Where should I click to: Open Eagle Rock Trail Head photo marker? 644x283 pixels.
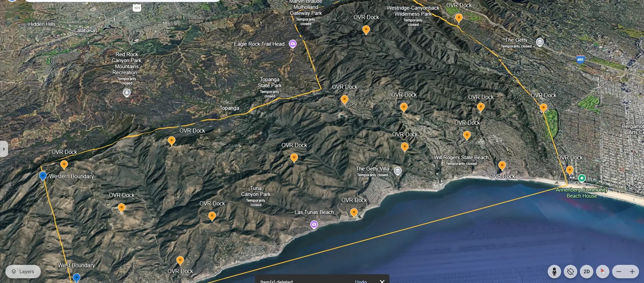(x=293, y=44)
